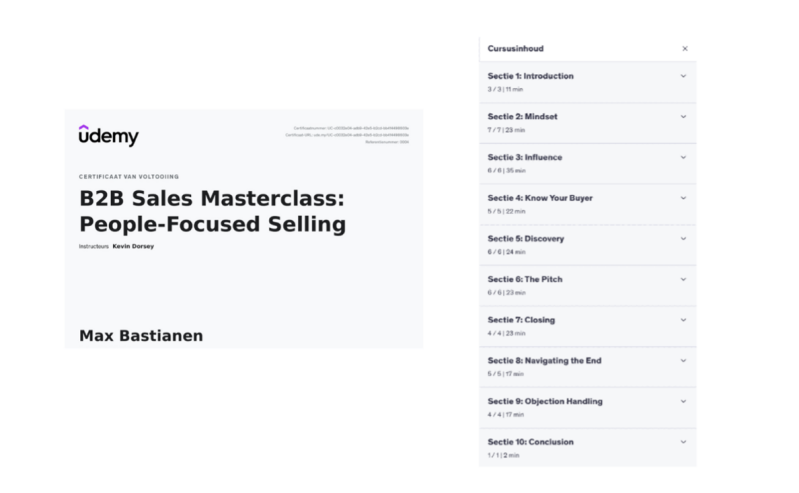Expand Sectie 5: Discovery chevron
This screenshot has width=799, height=493.
click(x=684, y=239)
